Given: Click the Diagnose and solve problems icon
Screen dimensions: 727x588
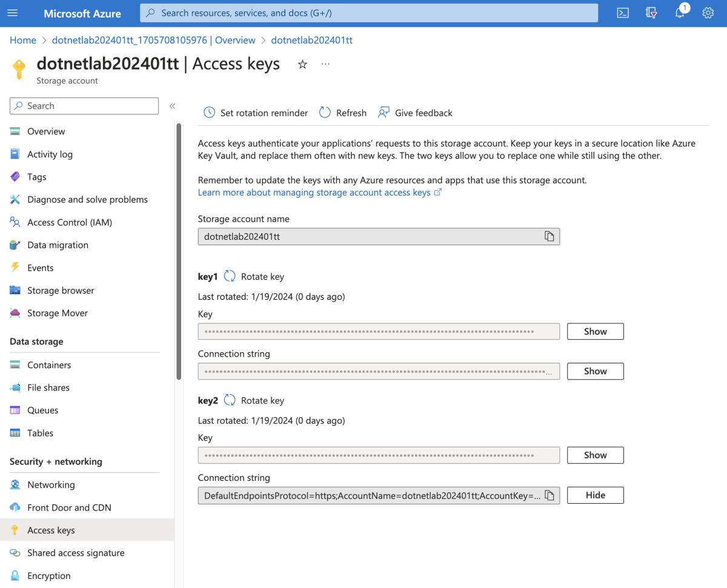Looking at the screenshot, I should point(15,200).
